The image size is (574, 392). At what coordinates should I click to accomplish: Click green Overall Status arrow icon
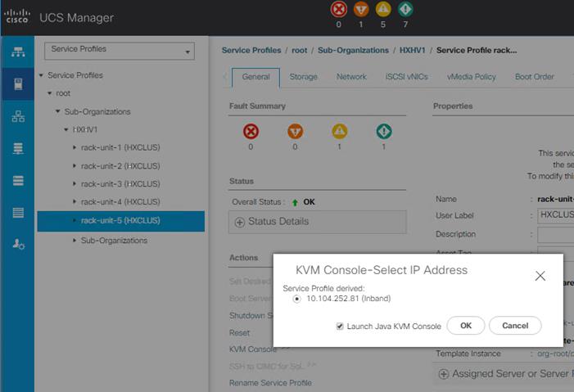click(x=295, y=202)
